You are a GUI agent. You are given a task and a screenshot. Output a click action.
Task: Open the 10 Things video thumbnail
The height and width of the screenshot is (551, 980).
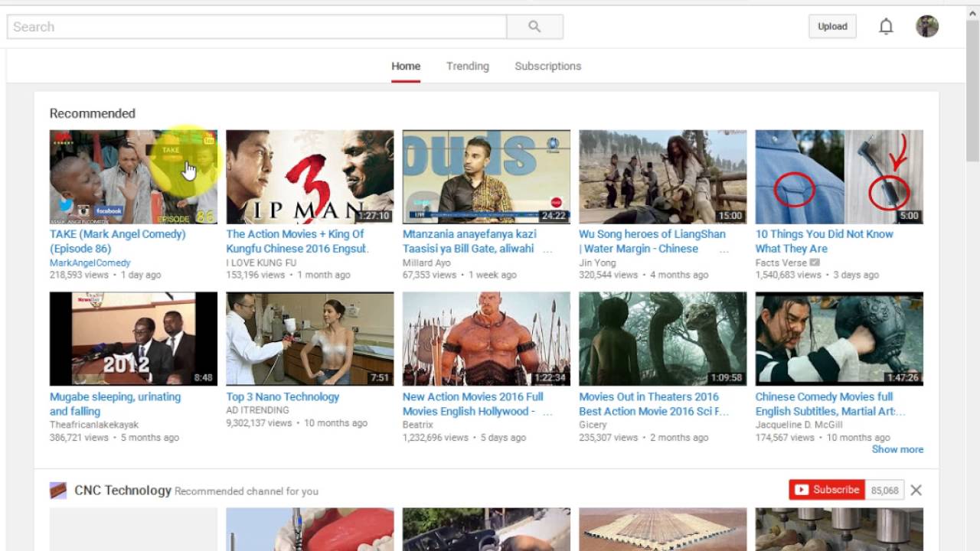tap(839, 177)
